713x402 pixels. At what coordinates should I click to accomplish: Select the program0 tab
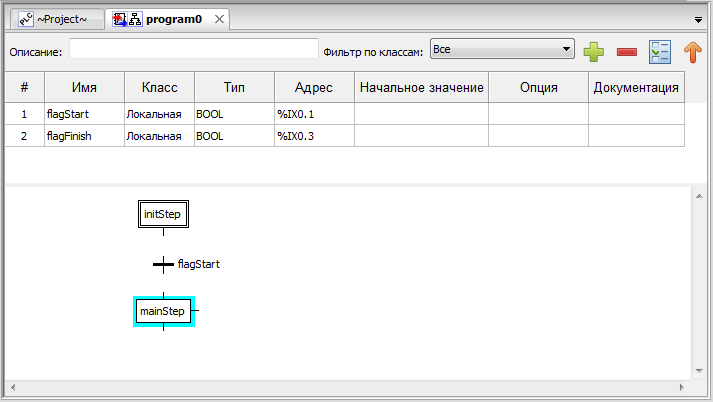(x=174, y=19)
